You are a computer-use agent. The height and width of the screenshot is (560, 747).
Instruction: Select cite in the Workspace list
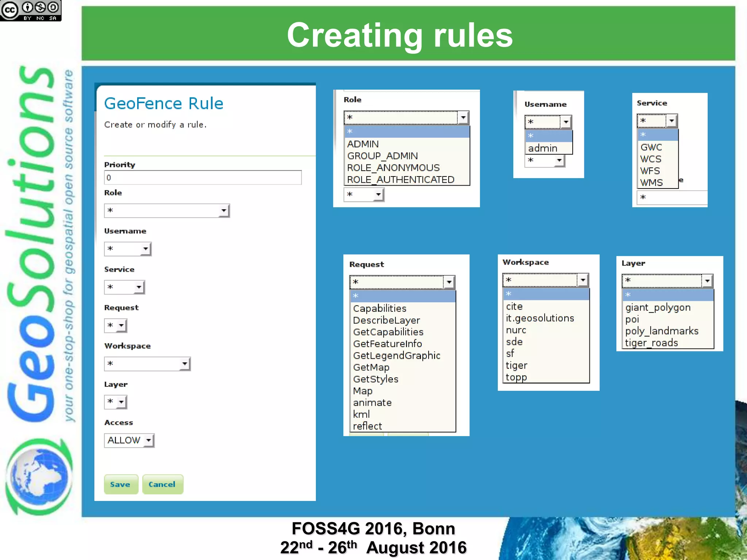point(546,306)
